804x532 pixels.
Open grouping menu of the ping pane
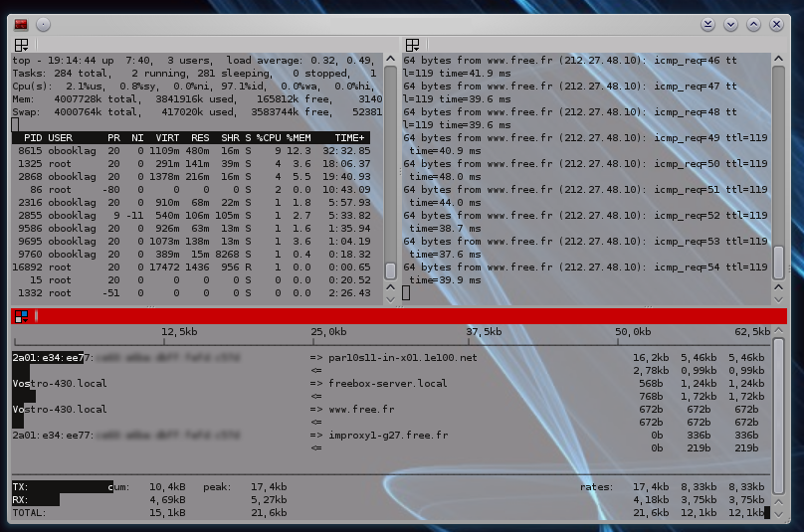point(412,45)
